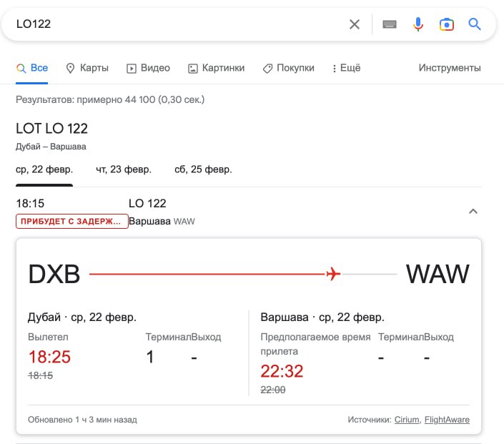
Task: Click the LO122 search input field
Action: point(179,24)
